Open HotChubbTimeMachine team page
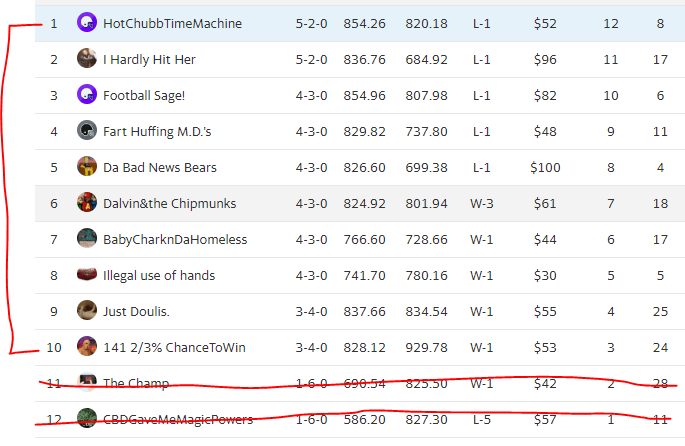The width and height of the screenshot is (685, 446). [x=172, y=24]
